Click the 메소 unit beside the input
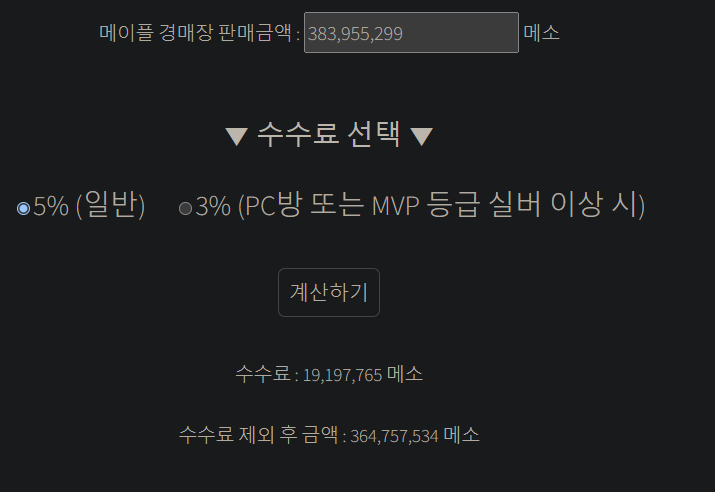 click(x=542, y=33)
